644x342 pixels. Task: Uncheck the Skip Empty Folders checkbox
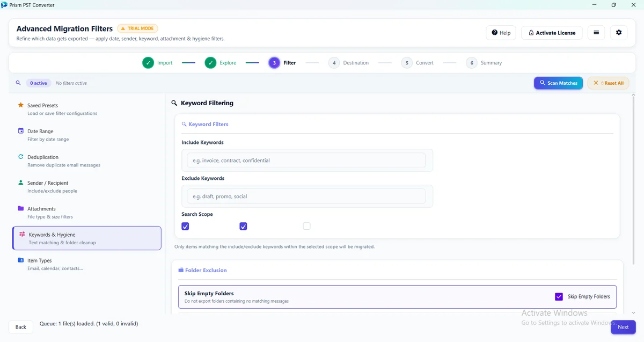[559, 296]
